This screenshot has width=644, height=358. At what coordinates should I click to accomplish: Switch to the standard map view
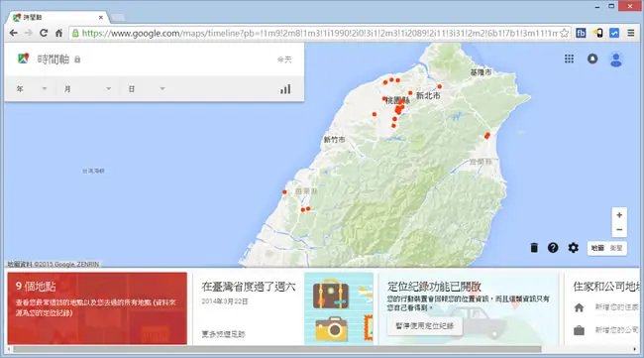(x=597, y=248)
